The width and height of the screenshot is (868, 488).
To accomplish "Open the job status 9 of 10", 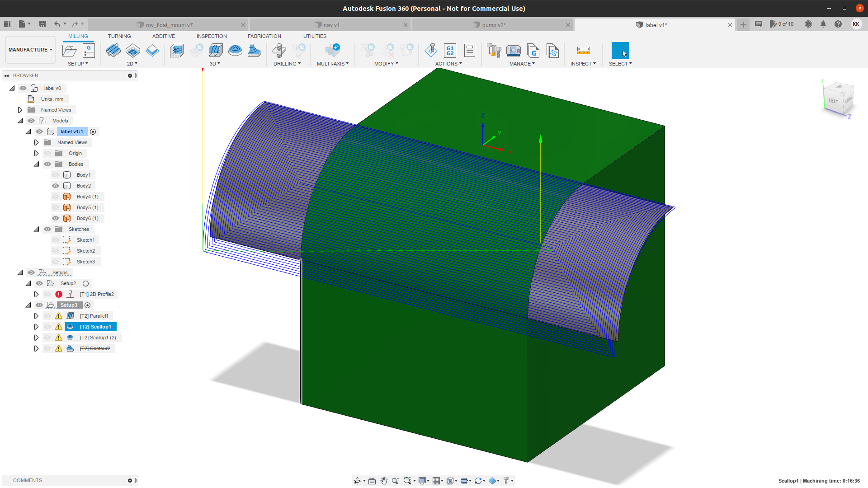I will [782, 24].
